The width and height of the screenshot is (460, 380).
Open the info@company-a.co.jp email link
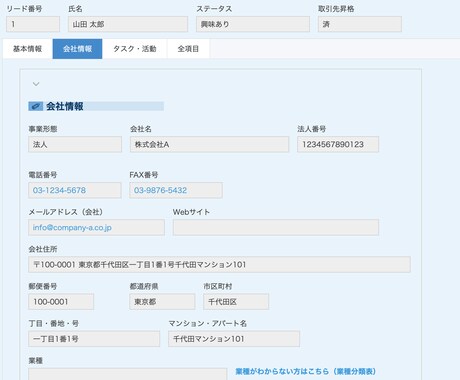pyautogui.click(x=72, y=228)
